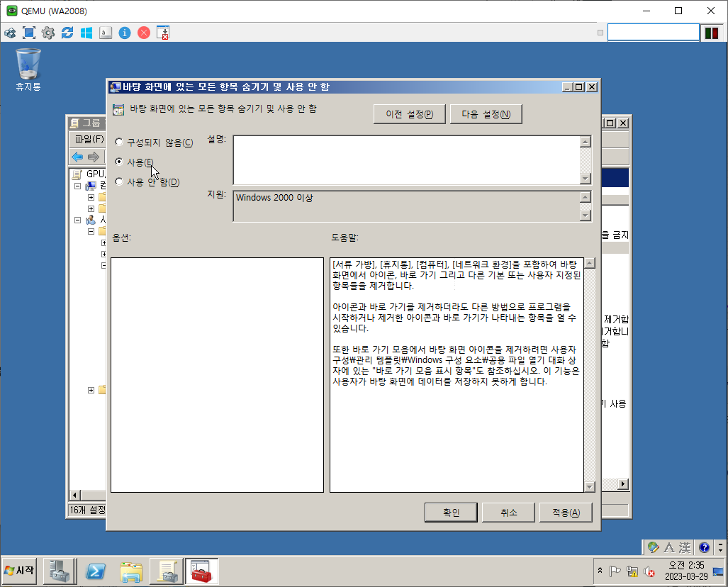Click the QEMU virtual machines cubes icon

pos(10,33)
